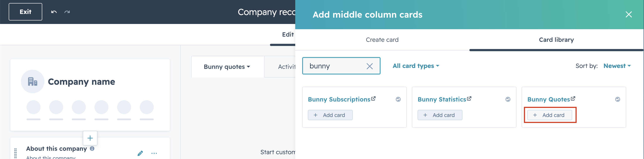
Task: Click the undo arrow icon
Action: point(54,12)
